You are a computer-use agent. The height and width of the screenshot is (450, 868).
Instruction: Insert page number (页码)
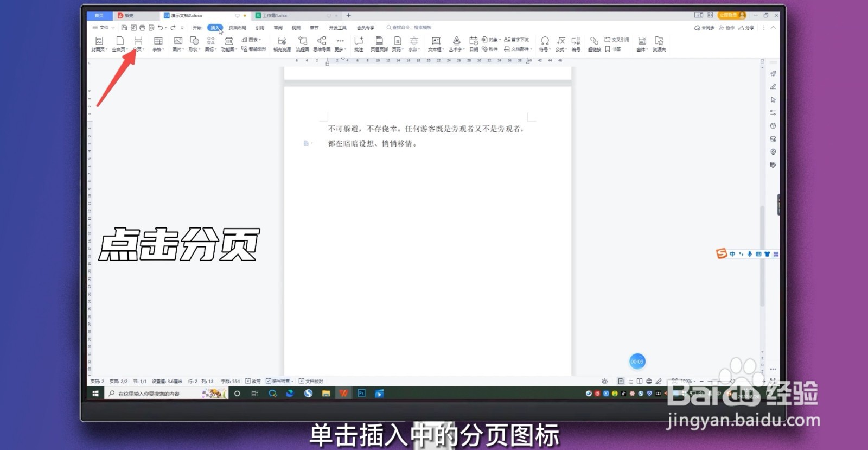click(398, 44)
